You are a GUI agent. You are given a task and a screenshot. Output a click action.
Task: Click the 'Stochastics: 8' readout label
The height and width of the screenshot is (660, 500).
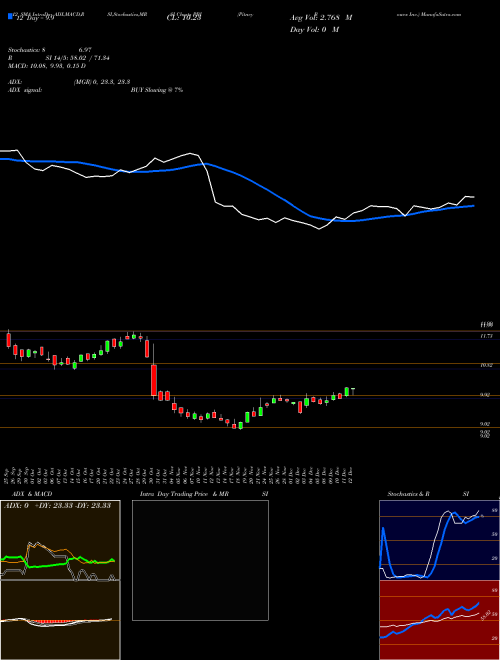[x=27, y=50]
